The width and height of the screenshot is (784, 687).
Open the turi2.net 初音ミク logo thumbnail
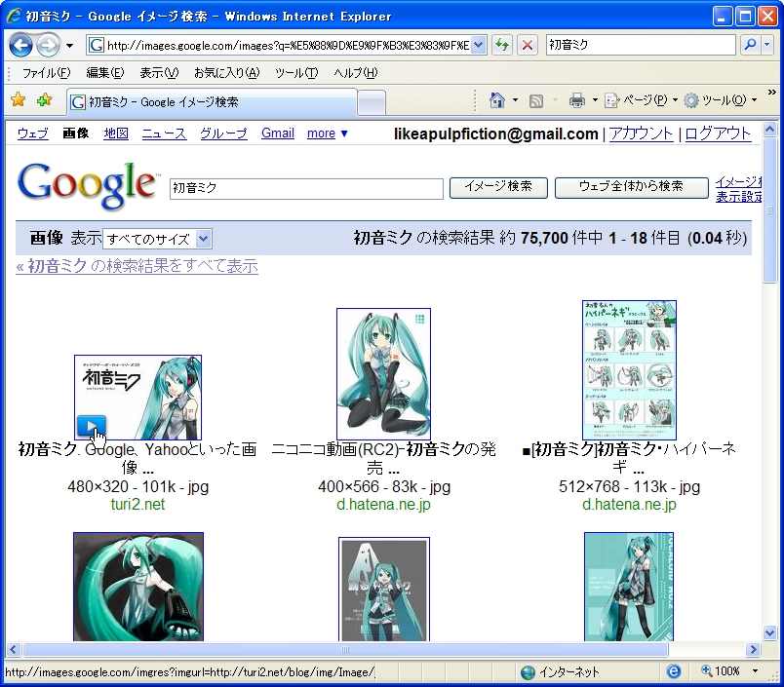138,398
